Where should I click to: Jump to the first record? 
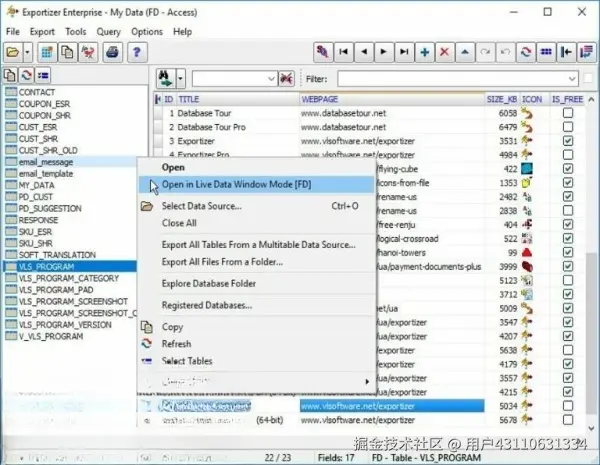(343, 52)
